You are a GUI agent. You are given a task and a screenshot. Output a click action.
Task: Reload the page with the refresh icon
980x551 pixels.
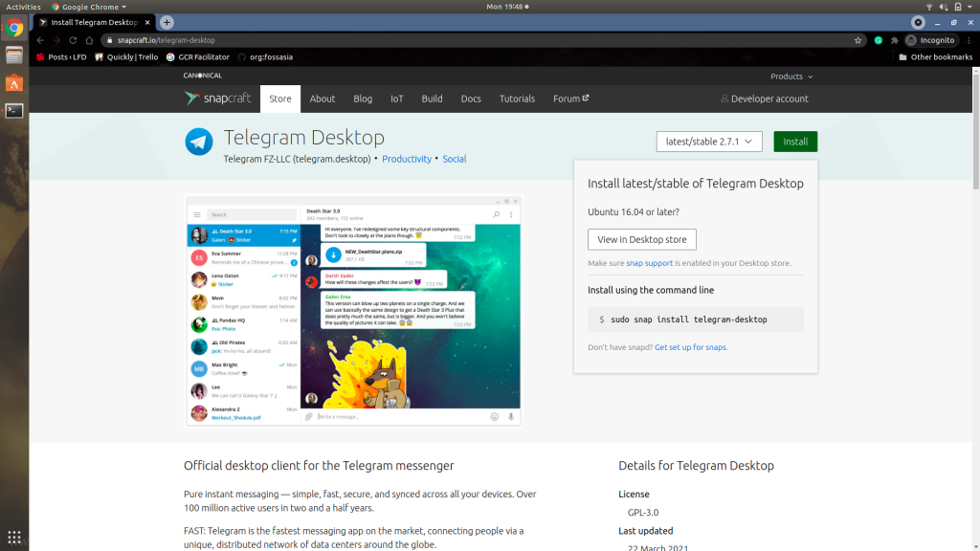pyautogui.click(x=73, y=40)
